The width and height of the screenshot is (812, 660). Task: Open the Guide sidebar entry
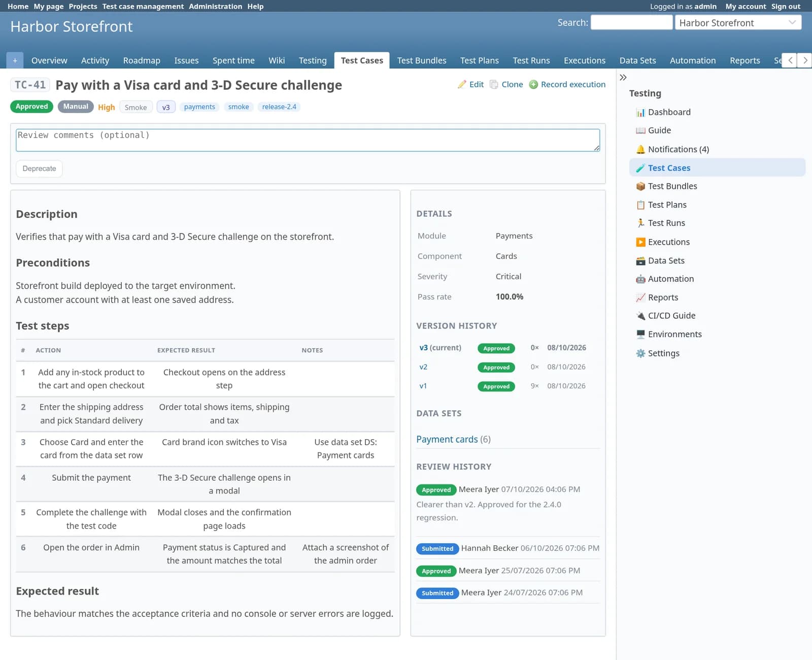coord(659,130)
